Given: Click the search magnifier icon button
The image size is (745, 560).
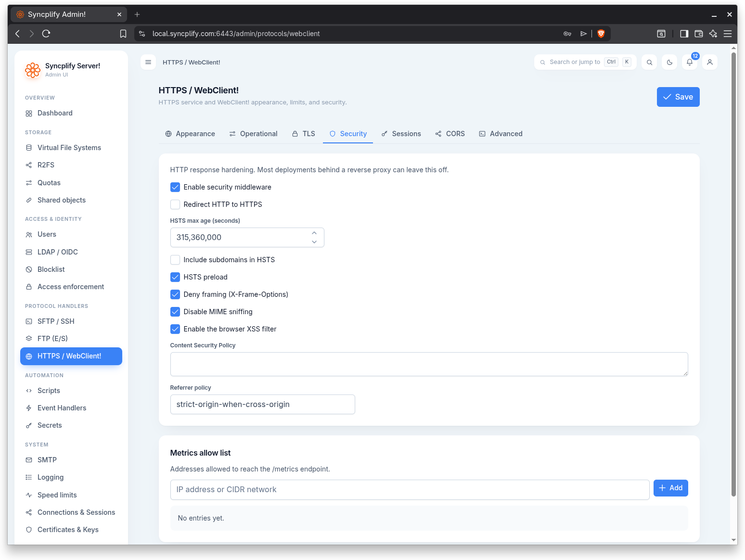Looking at the screenshot, I should coord(649,62).
